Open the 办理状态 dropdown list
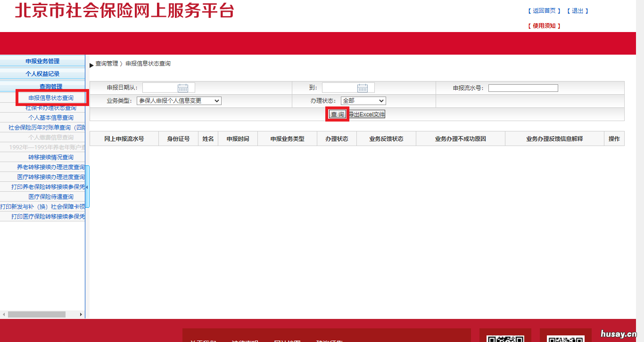 363,100
